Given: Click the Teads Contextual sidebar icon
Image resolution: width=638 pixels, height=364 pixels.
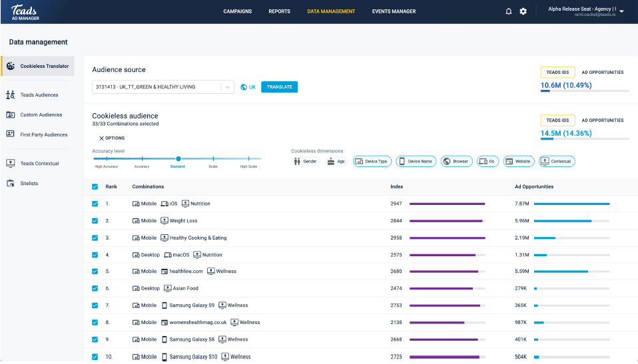Looking at the screenshot, I should click(11, 163).
